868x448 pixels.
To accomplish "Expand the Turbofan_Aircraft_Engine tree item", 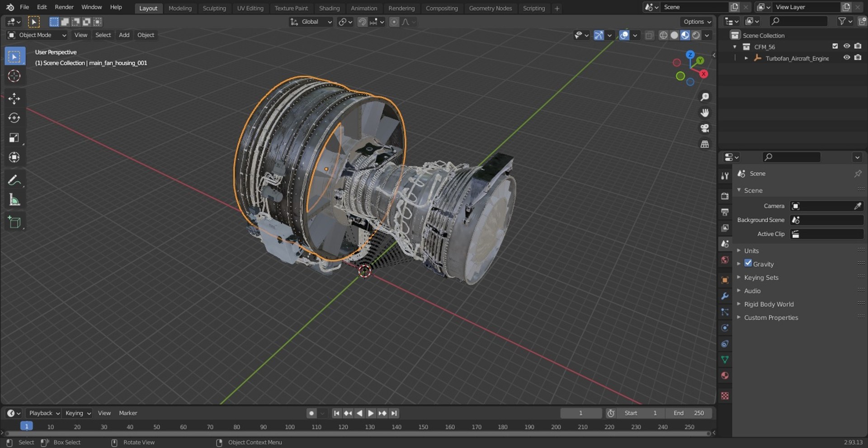I will coord(746,58).
